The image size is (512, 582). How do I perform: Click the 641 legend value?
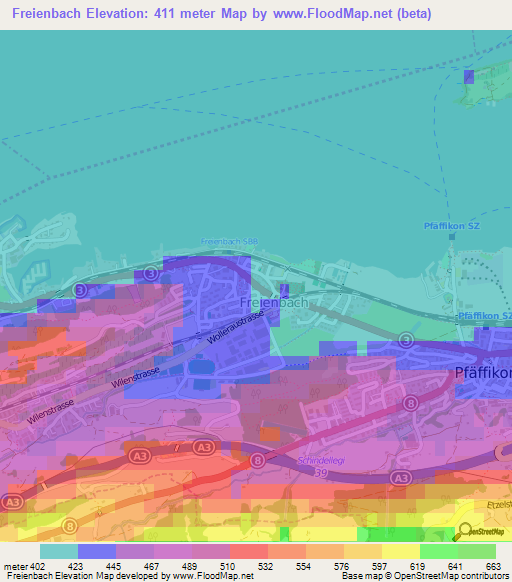point(455,567)
